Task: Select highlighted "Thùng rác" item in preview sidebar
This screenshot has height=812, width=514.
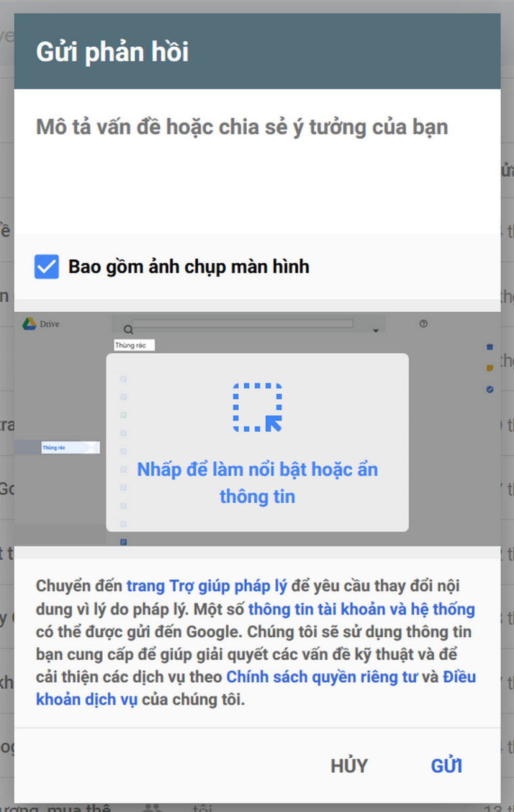Action: [x=57, y=447]
